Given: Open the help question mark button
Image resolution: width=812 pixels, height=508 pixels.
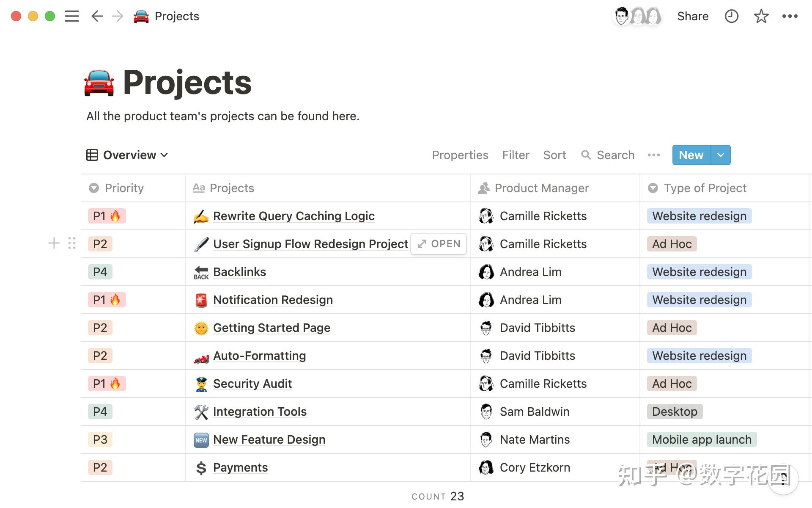Looking at the screenshot, I should tap(783, 478).
